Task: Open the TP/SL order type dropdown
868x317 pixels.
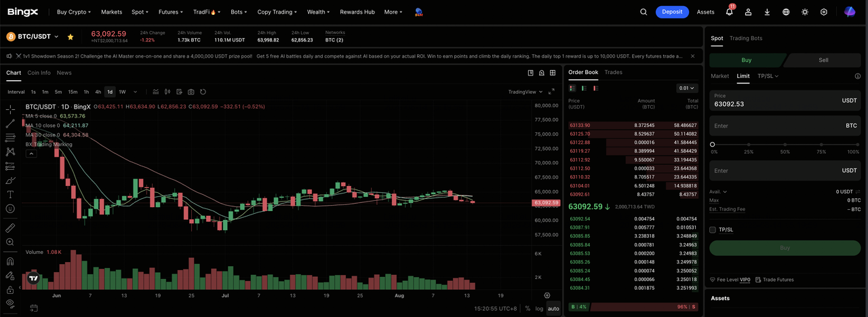Action: coord(768,76)
